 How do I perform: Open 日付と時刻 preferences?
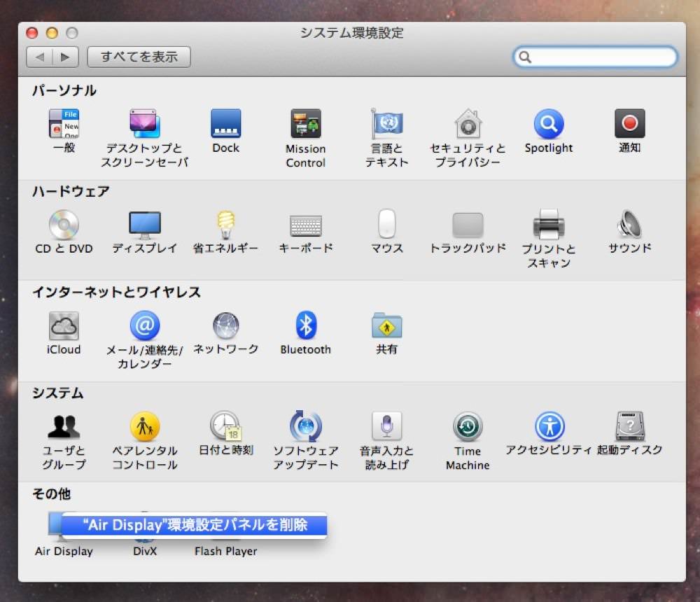click(x=226, y=426)
